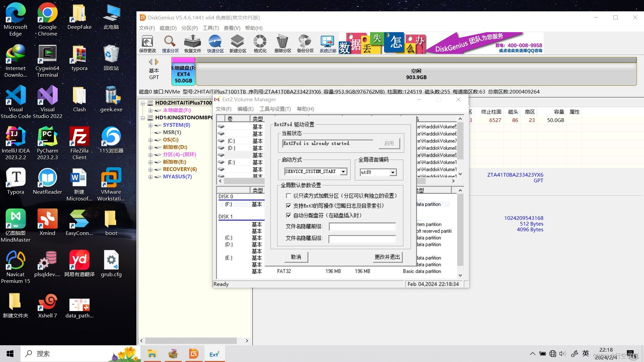Start Quick Partition (快速分区) in DiskGenius
The width and height of the screenshot is (644, 362).
click(x=215, y=44)
